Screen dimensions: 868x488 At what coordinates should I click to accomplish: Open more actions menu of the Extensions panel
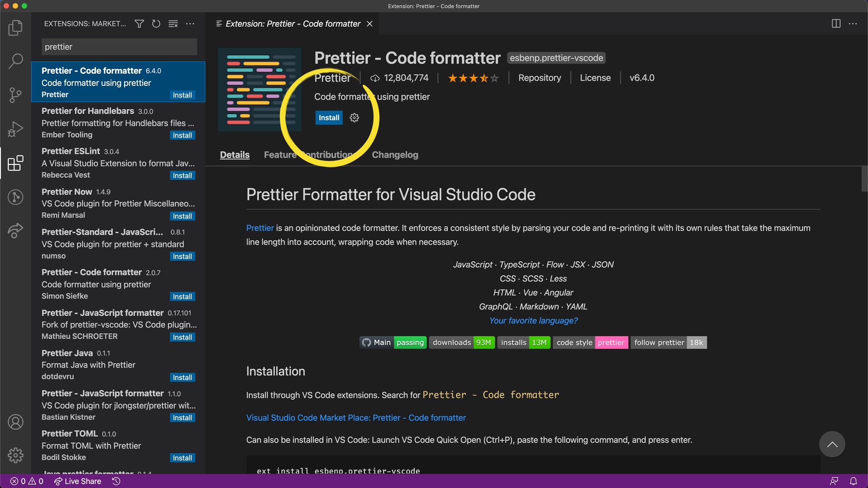[x=190, y=24]
